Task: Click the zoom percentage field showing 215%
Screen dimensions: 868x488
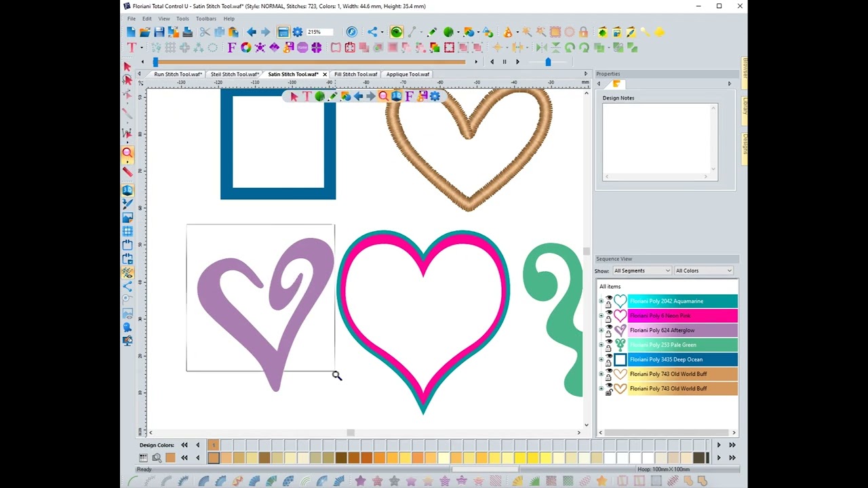Action: click(319, 32)
